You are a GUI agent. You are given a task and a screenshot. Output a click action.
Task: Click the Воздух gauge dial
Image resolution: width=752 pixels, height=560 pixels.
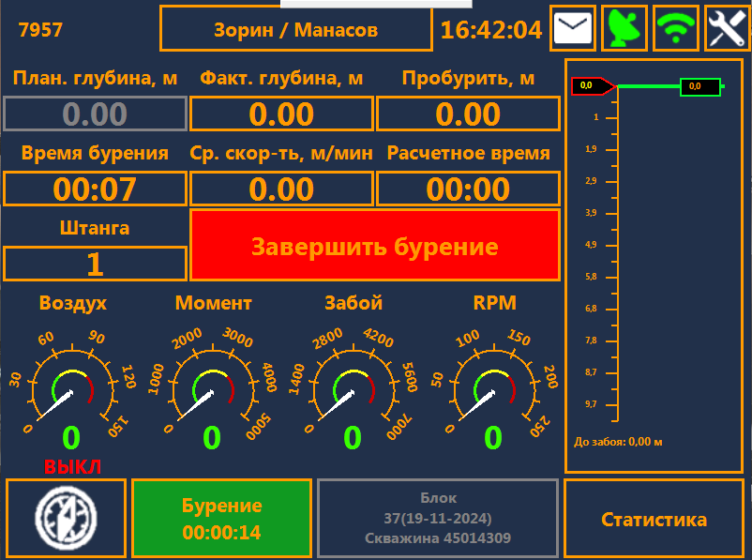(72, 386)
